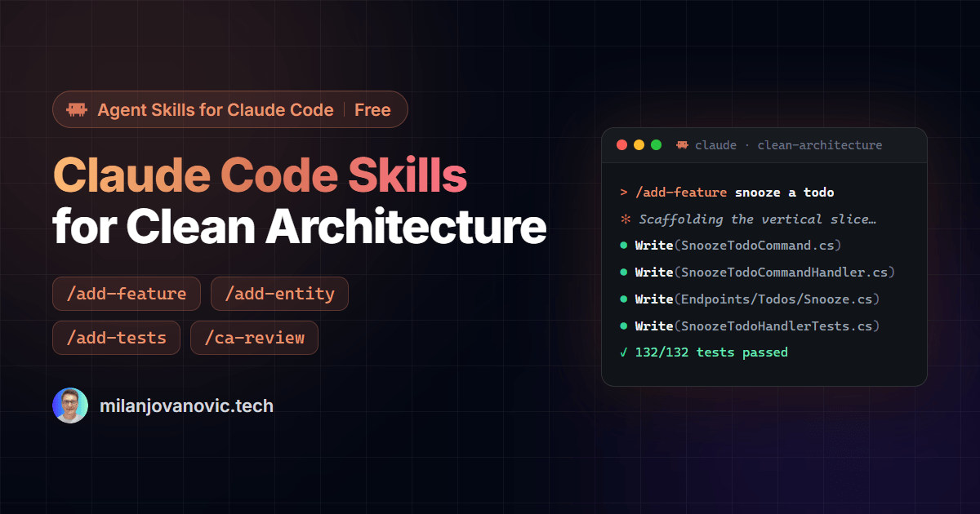Select the /add-feature skill pill

[x=127, y=294]
